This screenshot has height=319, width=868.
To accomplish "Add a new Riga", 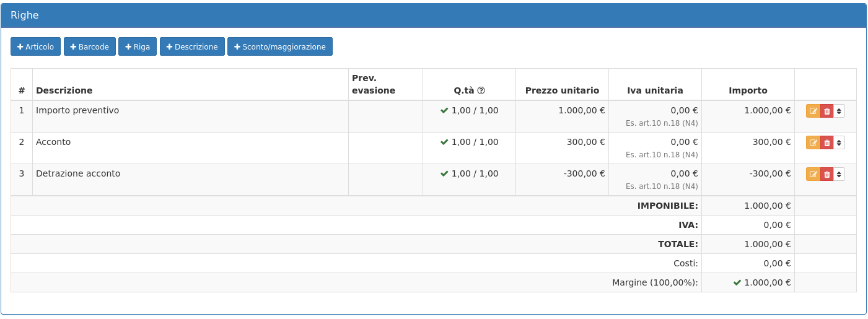I will point(137,46).
